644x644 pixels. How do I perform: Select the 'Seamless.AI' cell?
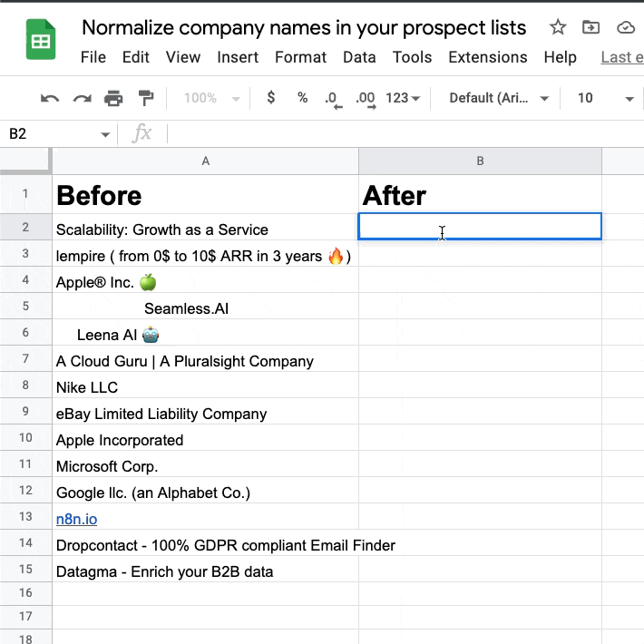205,306
